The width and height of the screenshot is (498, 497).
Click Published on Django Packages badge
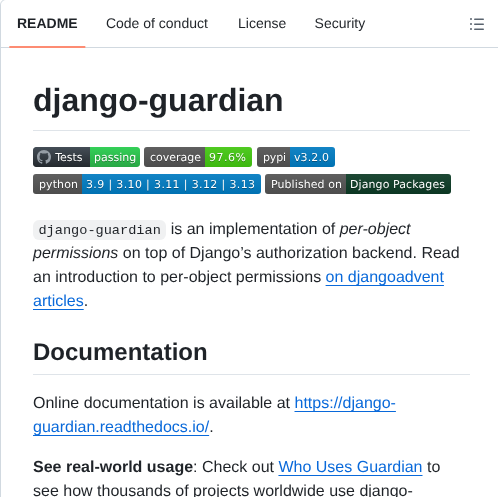tap(358, 184)
